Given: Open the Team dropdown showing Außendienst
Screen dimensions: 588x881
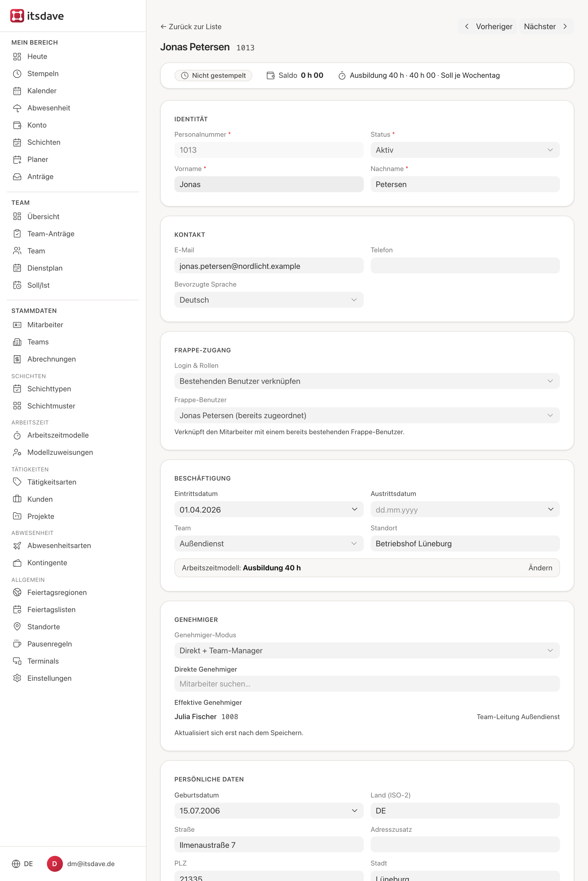Looking at the screenshot, I should pos(269,543).
